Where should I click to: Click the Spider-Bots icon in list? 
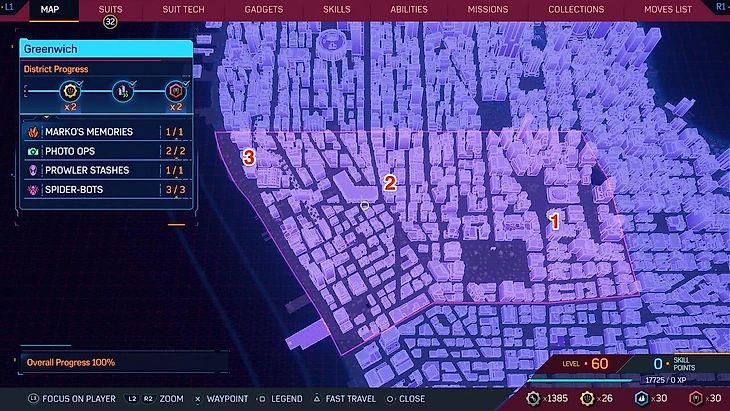[31, 189]
